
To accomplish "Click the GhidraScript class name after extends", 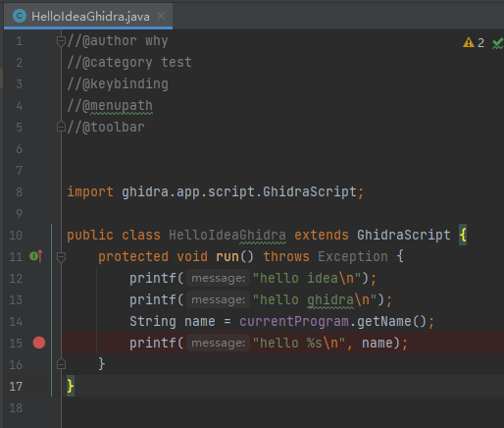I will pyautogui.click(x=404, y=235).
